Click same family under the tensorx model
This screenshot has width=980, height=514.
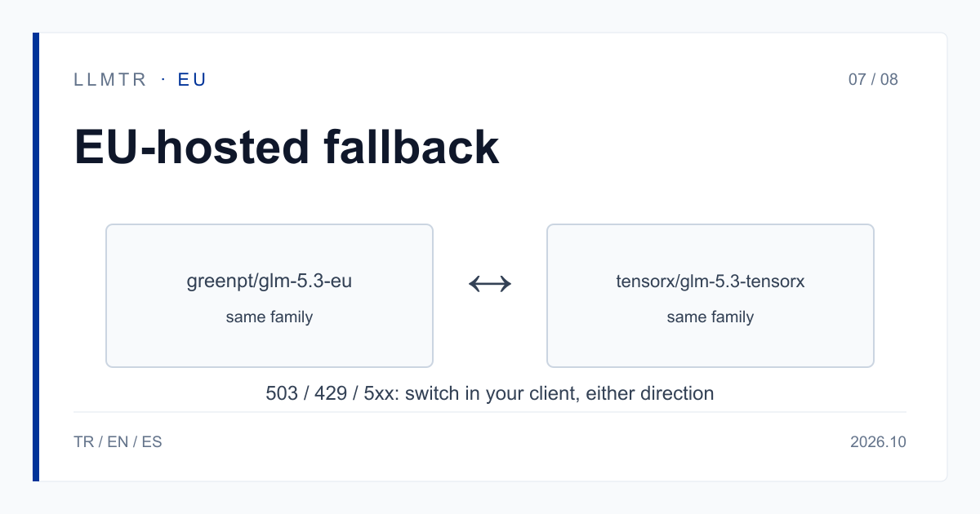[710, 317]
